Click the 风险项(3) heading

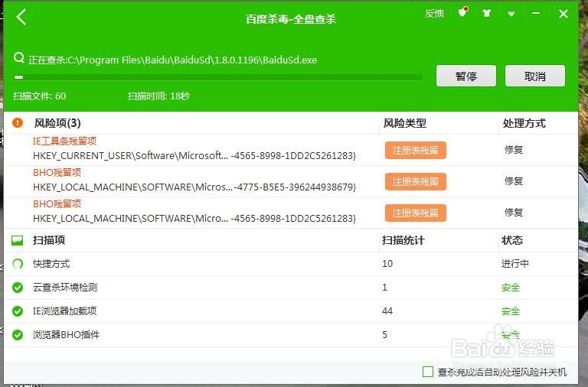pyautogui.click(x=57, y=123)
